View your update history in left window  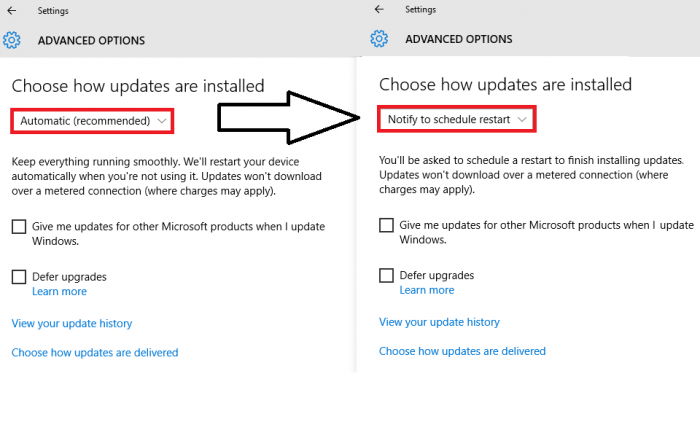click(72, 323)
